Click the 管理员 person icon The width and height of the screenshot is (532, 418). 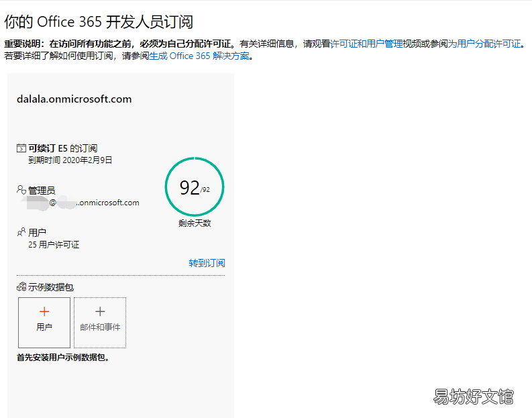21,189
